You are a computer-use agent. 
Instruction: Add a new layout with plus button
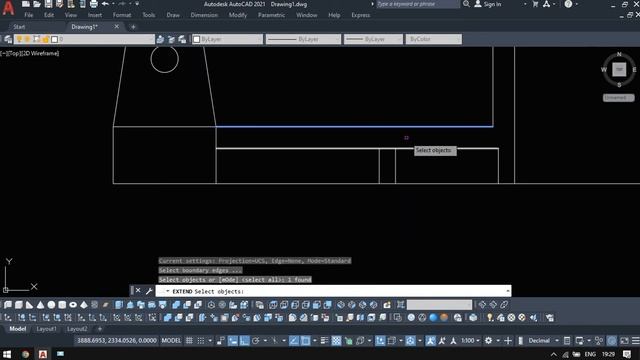pos(100,329)
